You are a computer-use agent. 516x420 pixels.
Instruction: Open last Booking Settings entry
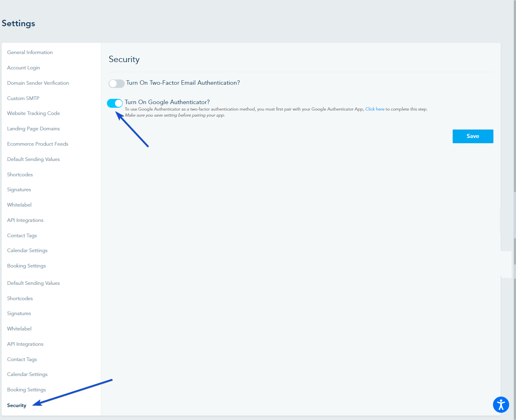click(x=26, y=390)
